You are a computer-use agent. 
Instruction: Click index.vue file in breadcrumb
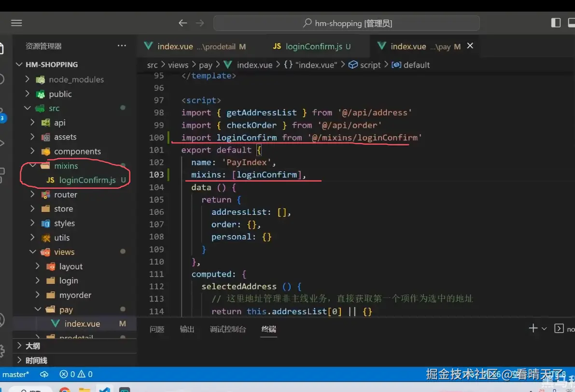254,65
